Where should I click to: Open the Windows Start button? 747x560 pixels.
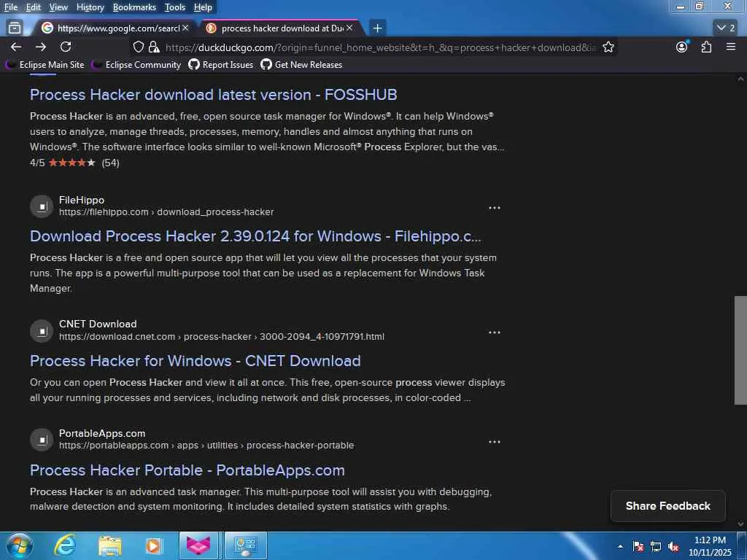pyautogui.click(x=20, y=545)
